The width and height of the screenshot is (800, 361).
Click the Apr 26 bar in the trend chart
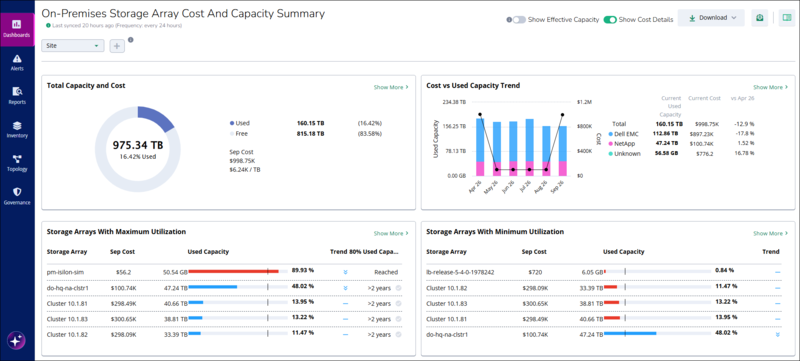tap(480, 147)
